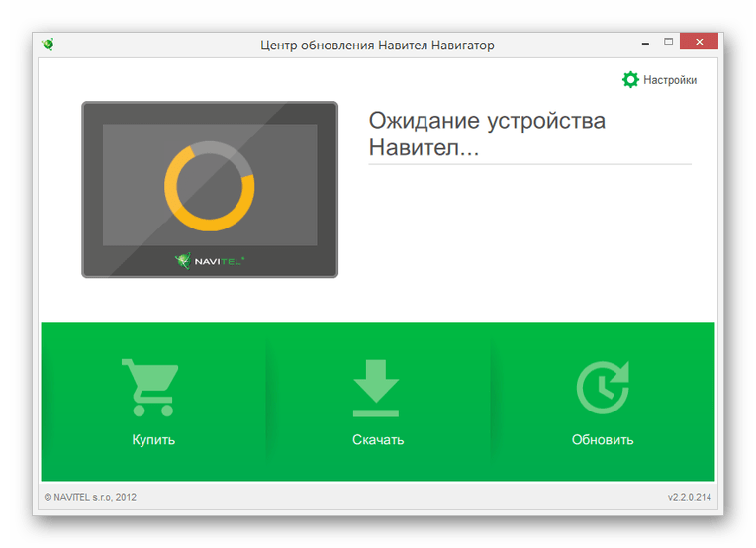This screenshot has width=756, height=548.
Task: Click the shopping cart icon
Action: pyautogui.click(x=150, y=388)
